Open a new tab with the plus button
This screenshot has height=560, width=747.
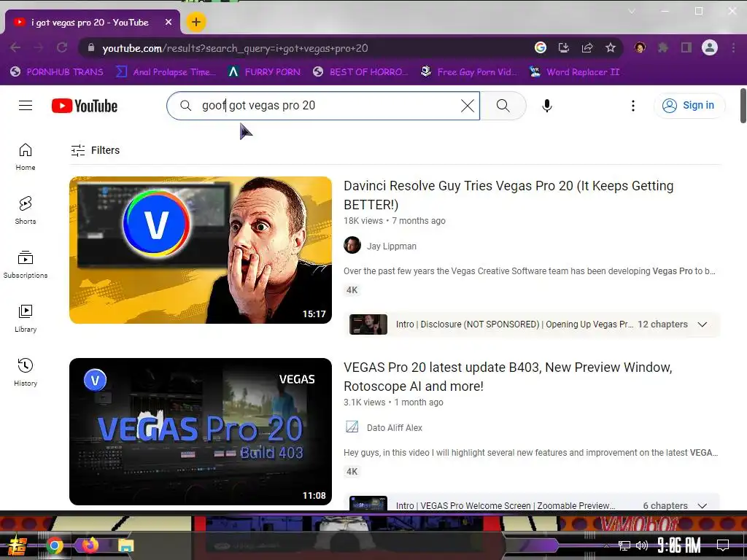point(196,22)
